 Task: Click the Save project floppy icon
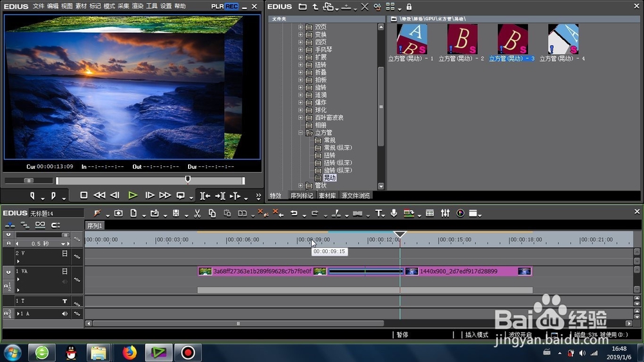click(176, 213)
